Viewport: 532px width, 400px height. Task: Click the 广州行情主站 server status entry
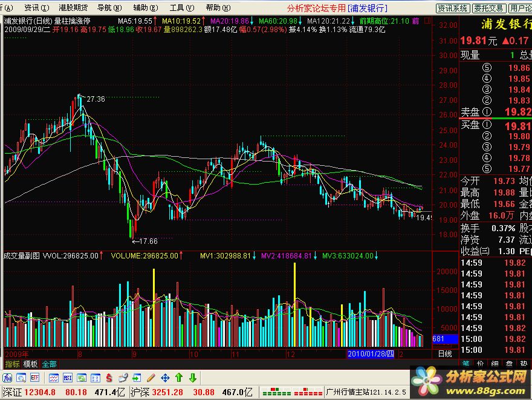tap(366, 392)
